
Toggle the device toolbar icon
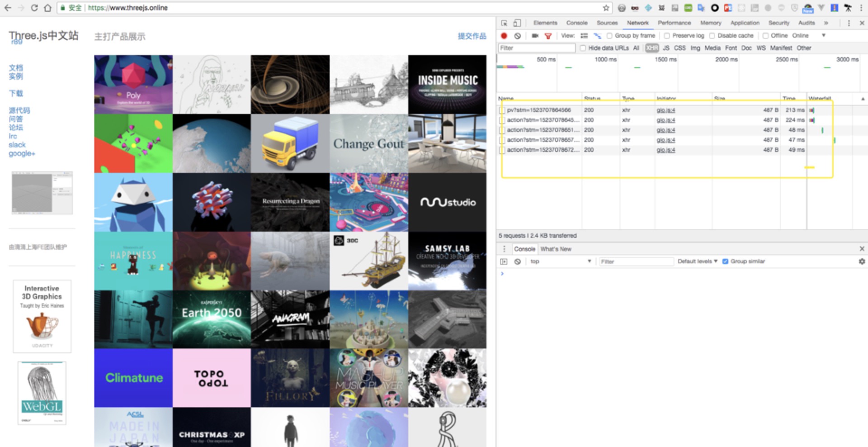coord(517,23)
